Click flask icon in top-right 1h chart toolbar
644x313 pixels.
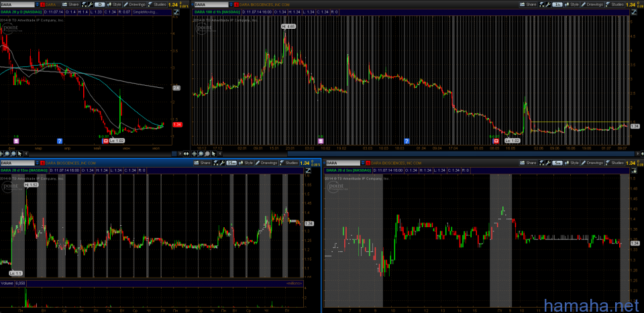542,5
